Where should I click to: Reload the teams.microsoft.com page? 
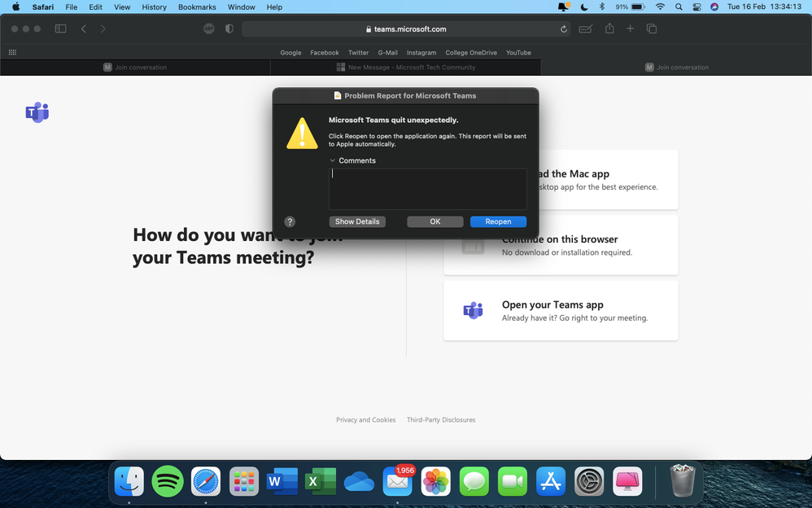tap(563, 29)
